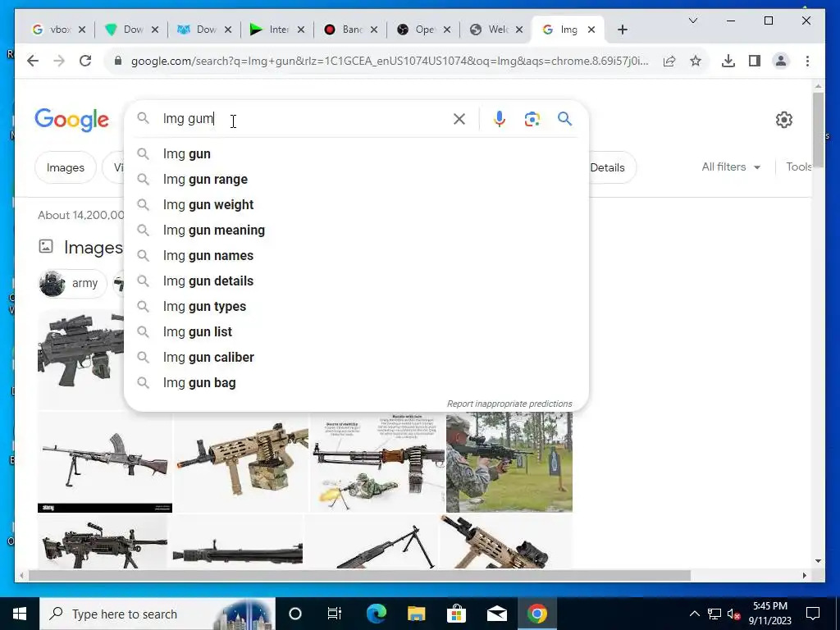Click the Chrome taskbar icon
The image size is (840, 630).
pyautogui.click(x=536, y=614)
